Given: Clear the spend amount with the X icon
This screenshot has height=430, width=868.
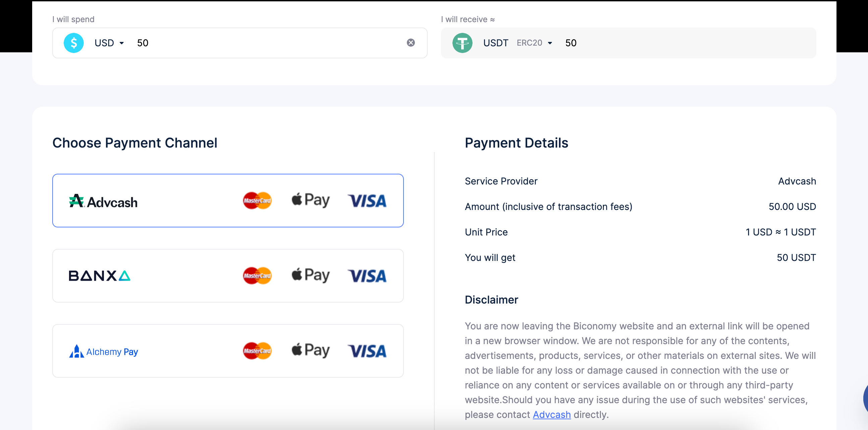Looking at the screenshot, I should 411,43.
